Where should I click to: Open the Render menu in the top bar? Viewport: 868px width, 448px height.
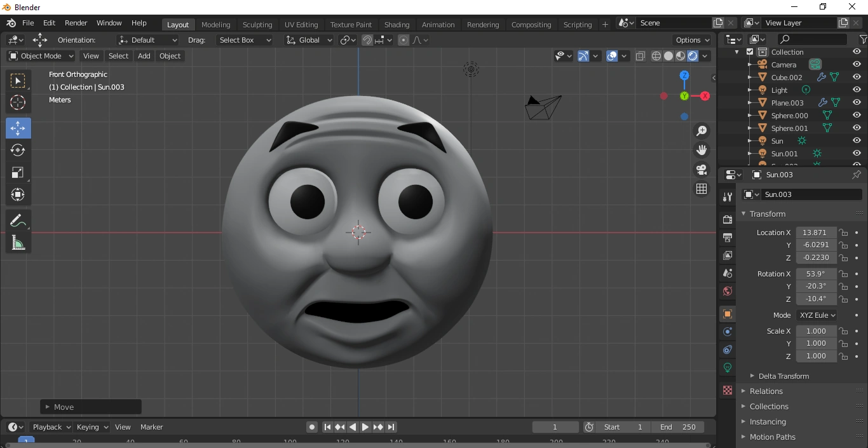coord(76,22)
